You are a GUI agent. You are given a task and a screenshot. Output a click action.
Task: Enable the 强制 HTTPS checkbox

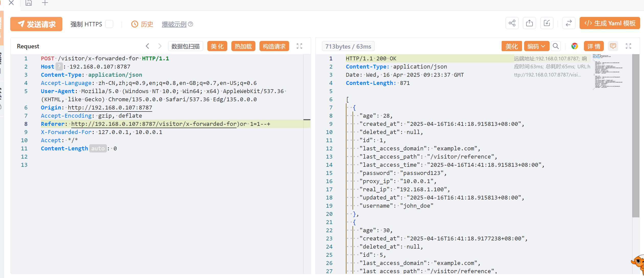[109, 24]
